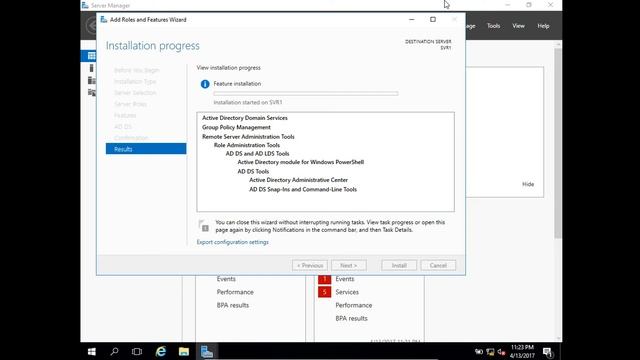The height and width of the screenshot is (360, 640).
Task: Open taskbar search magnifier
Action: [114, 351]
